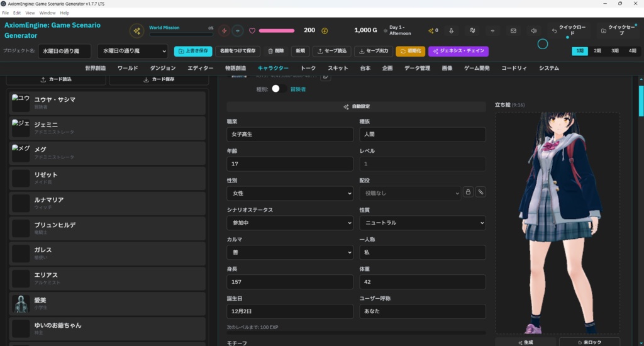
Task: Click the mail envelope icon
Action: pos(513,31)
